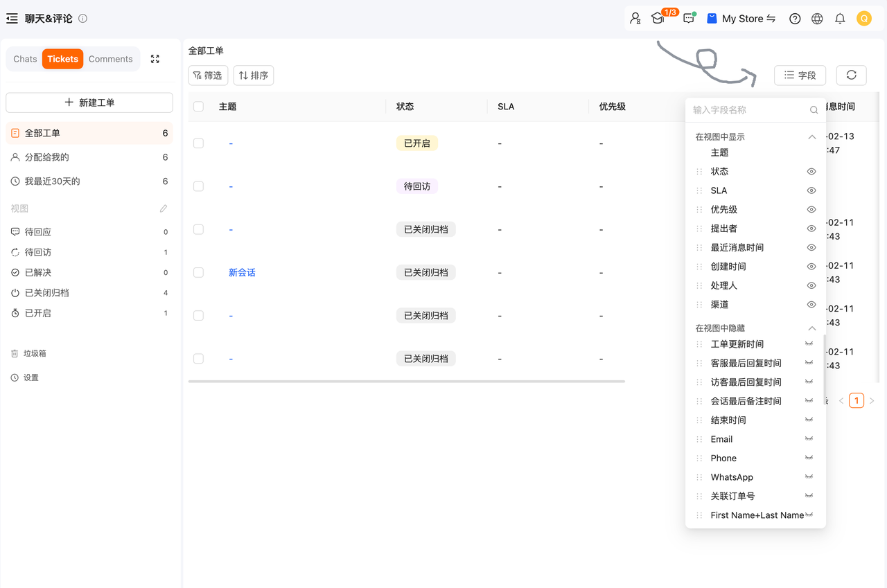
Task: Click the language globe icon
Action: [x=817, y=19]
